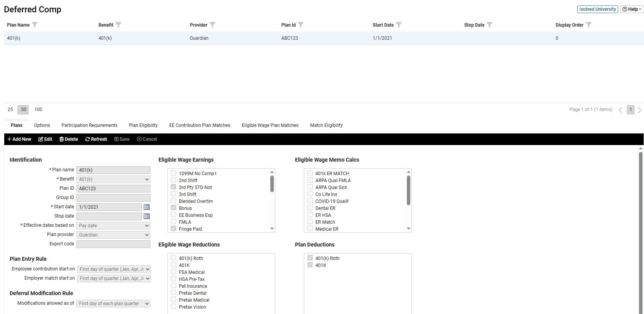Check the 2nd Shift earnings checkbox
This screenshot has width=644, height=314.
(174, 180)
